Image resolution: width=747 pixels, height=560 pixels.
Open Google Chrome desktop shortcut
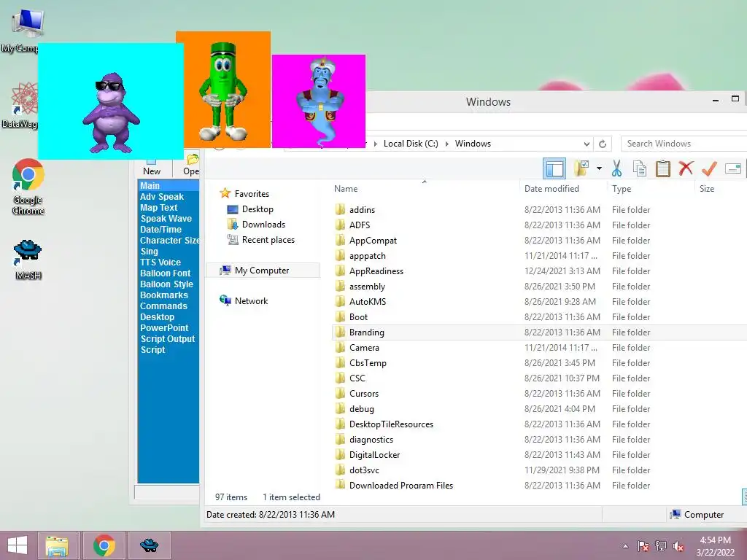(x=28, y=186)
